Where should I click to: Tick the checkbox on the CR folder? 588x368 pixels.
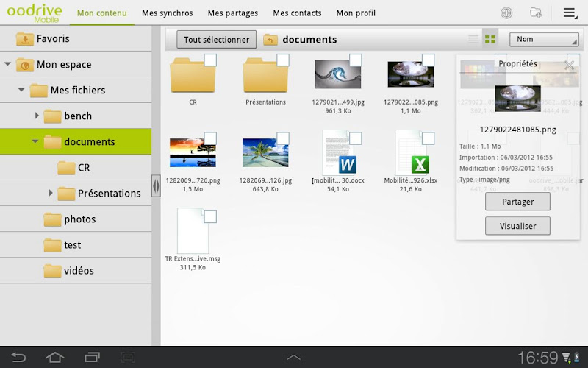[210, 60]
